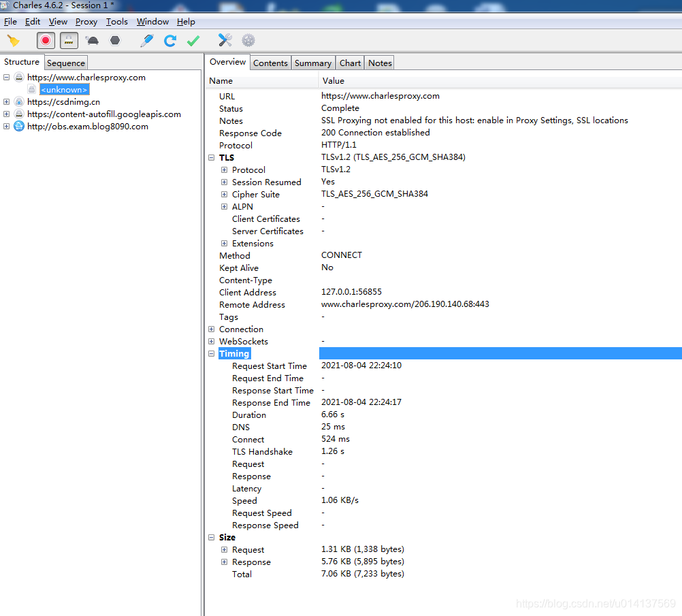Expand the Session Resumed row
The image size is (682, 616).
pos(224,182)
